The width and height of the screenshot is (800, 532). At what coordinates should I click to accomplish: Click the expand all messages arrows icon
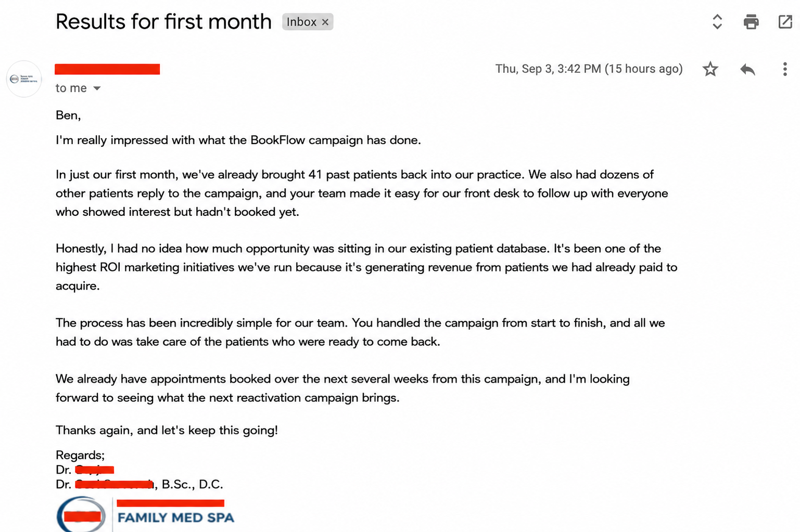tap(717, 22)
